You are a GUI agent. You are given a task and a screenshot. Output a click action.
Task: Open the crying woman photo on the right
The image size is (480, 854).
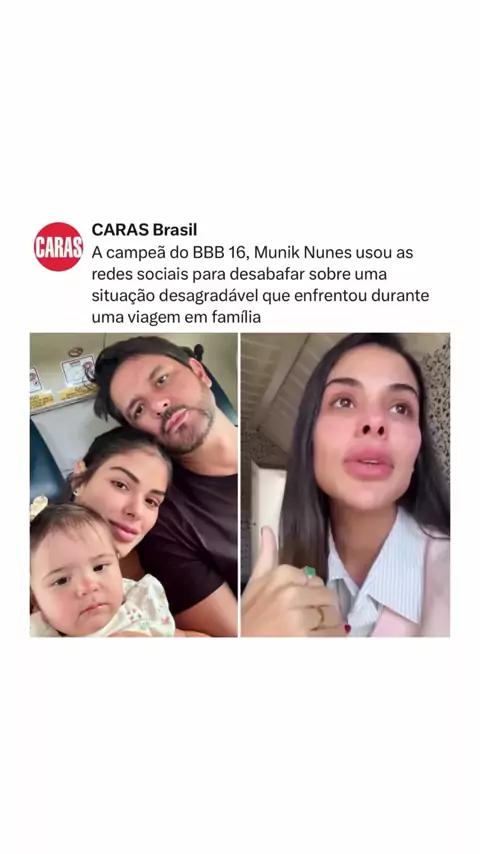pos(345,485)
